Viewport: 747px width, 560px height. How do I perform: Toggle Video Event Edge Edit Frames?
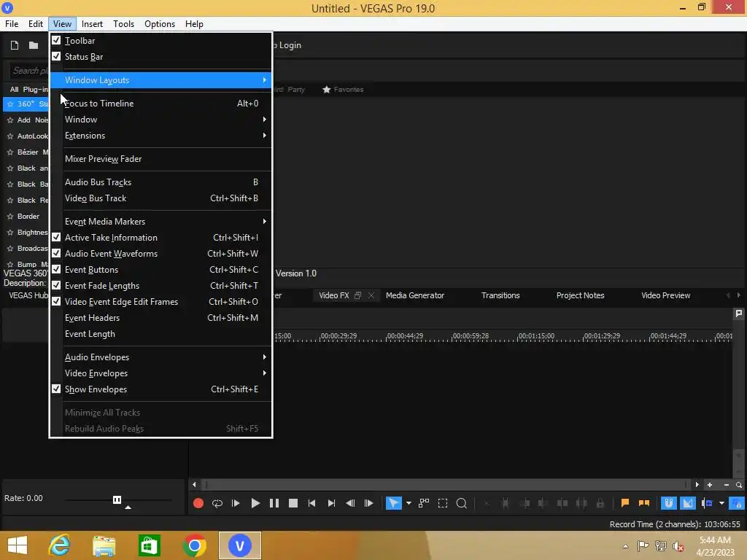click(160, 302)
